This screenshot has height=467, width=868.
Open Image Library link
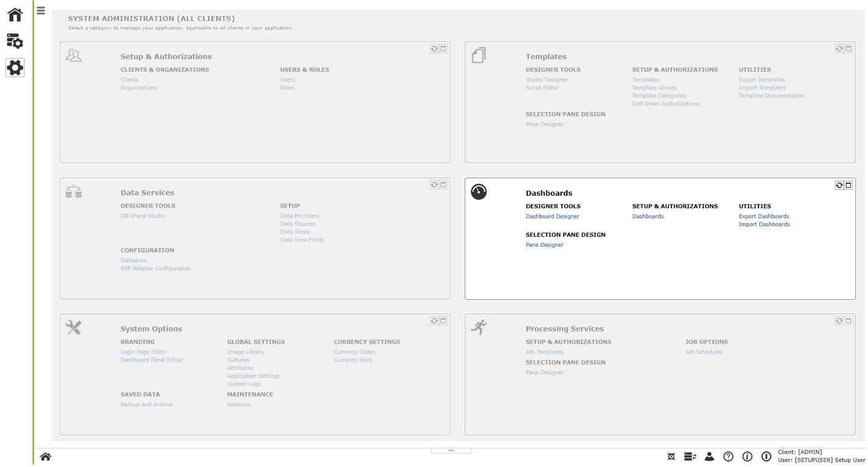[x=245, y=352]
